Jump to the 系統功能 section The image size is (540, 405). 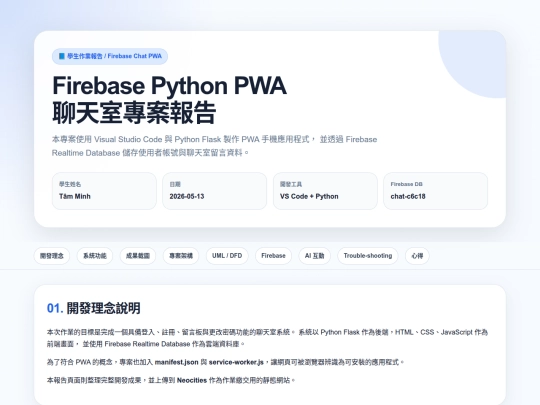(95, 256)
